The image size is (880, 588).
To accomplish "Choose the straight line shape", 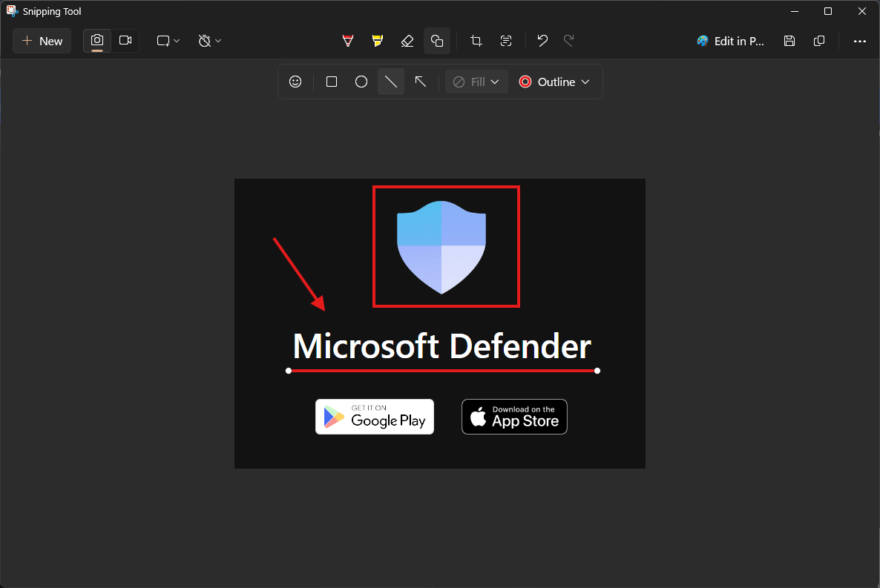I will (x=391, y=82).
